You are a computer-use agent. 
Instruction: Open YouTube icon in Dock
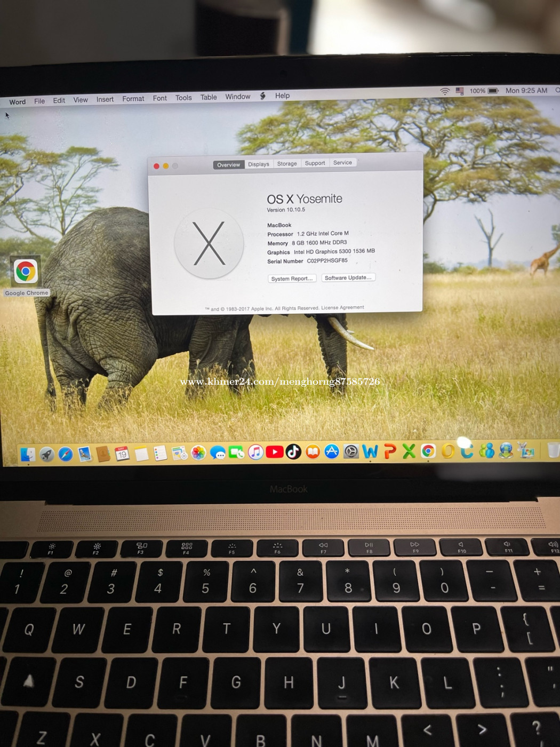pos(275,452)
